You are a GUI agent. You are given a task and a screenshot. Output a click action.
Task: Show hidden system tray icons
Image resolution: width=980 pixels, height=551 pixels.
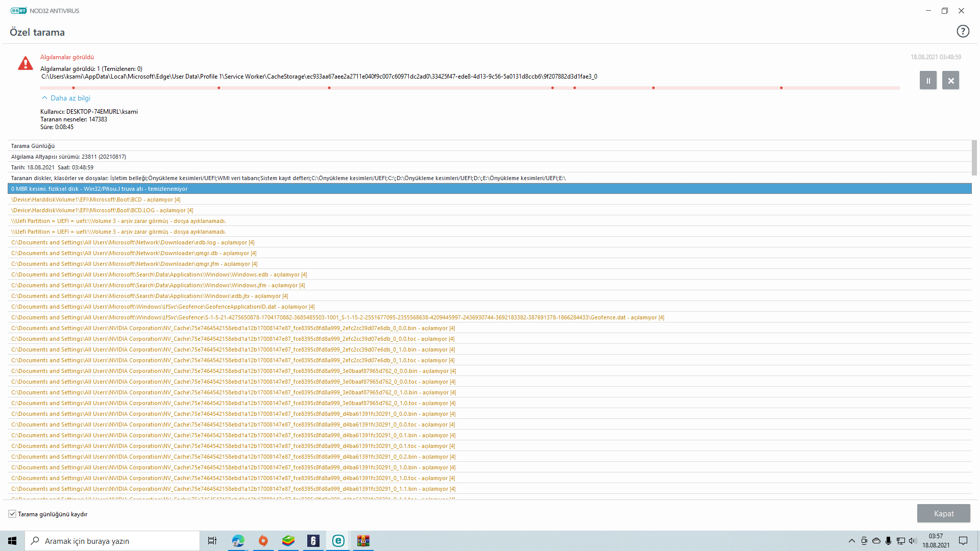pos(851,541)
